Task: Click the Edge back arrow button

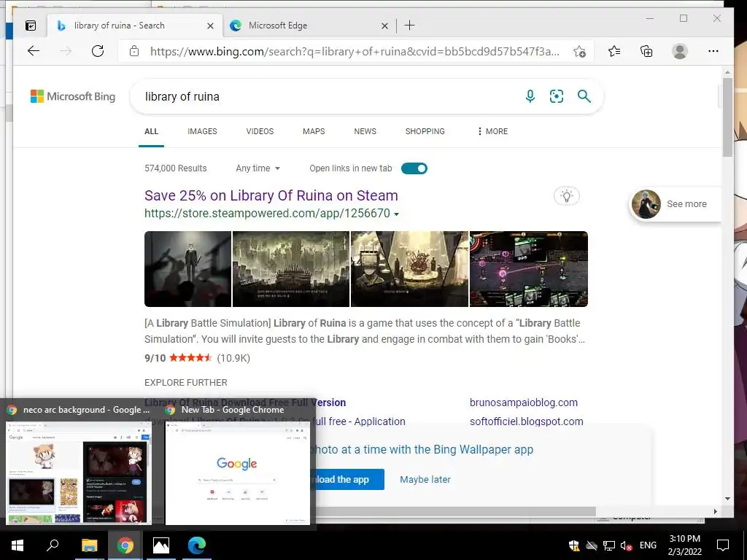Action: pos(34,51)
